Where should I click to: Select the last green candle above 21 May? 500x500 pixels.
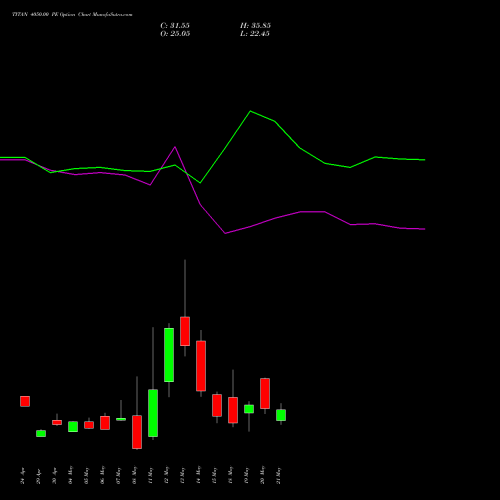[x=281, y=415]
